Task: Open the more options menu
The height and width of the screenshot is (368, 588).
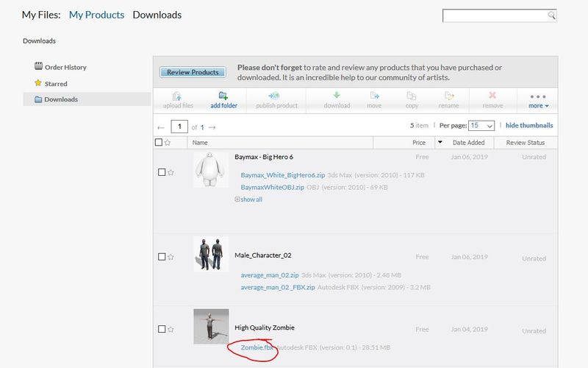Action: 538,102
